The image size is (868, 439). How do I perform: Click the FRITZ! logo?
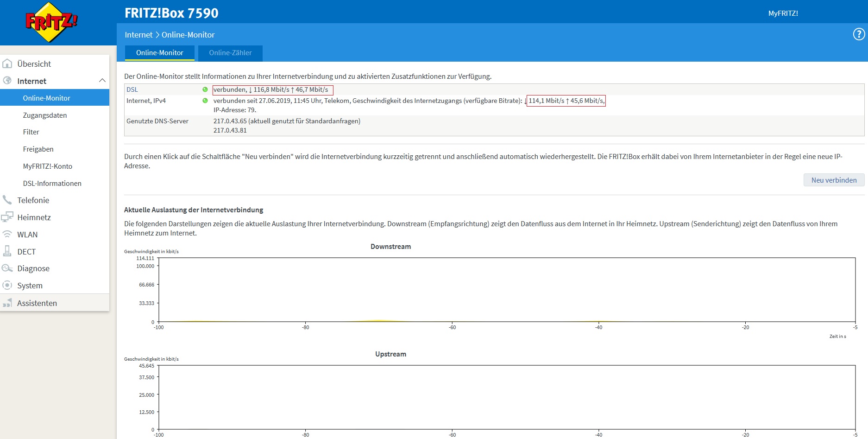click(51, 22)
